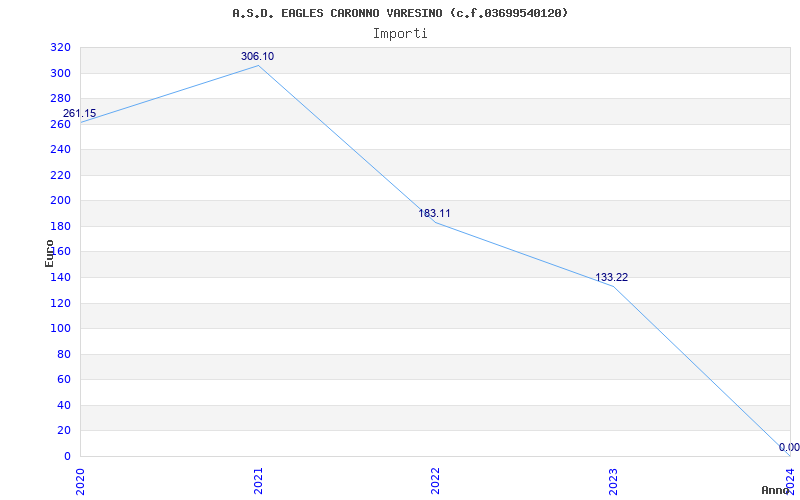
Task: Click the 280 y-axis tick label
Action: (x=60, y=98)
